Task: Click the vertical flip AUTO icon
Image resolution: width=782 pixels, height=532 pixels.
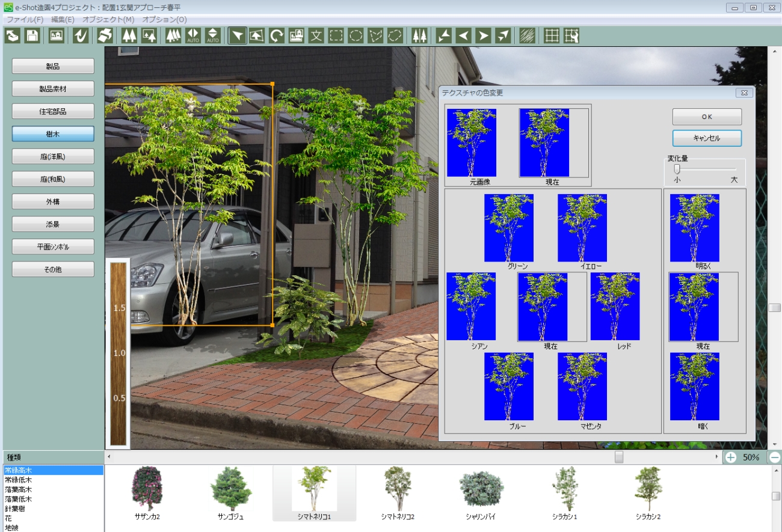Action: [213, 35]
